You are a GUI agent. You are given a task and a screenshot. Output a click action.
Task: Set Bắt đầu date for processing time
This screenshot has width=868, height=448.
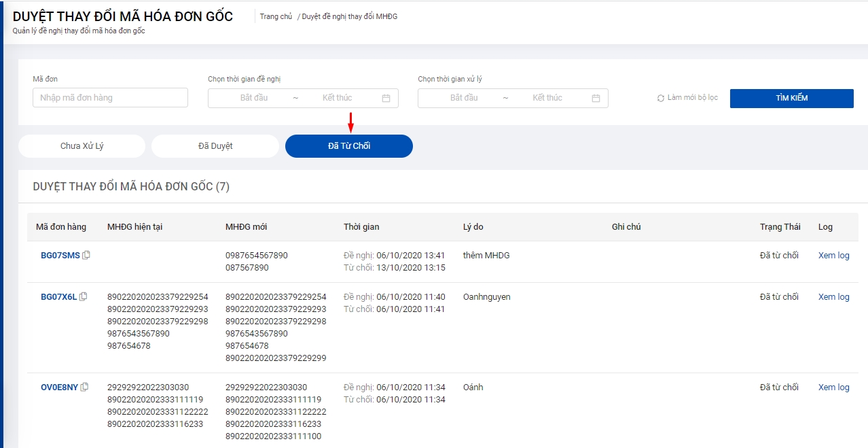[x=464, y=98]
